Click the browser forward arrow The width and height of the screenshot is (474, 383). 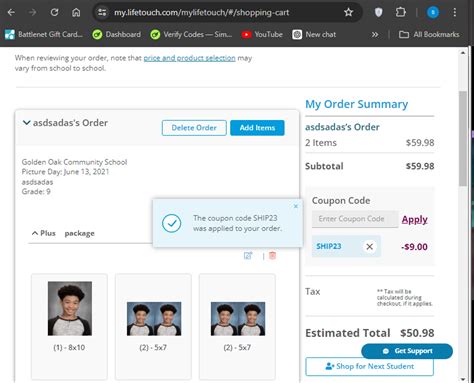pos(32,13)
